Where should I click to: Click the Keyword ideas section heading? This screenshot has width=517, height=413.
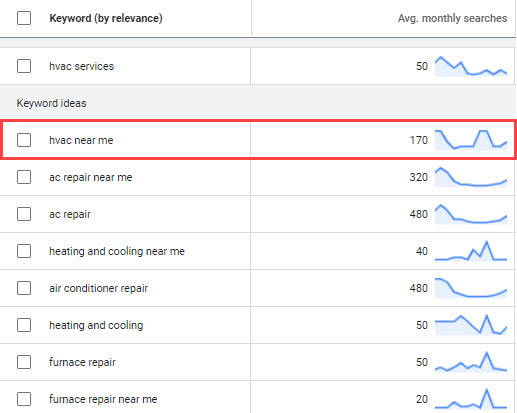(x=51, y=103)
